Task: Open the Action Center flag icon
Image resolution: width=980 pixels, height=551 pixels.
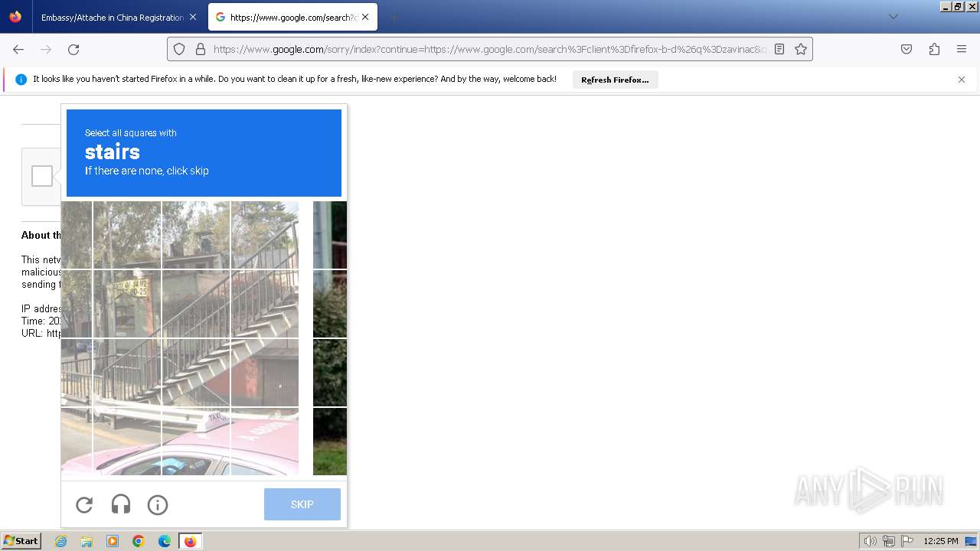Action: [907, 541]
